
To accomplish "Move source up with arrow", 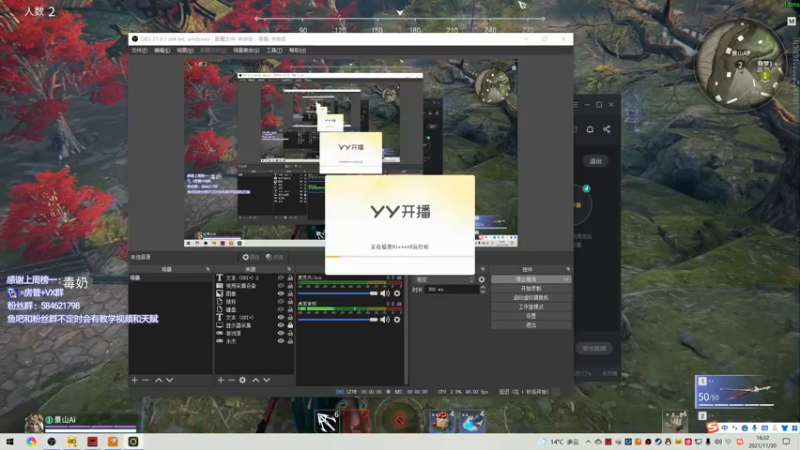I will (x=256, y=380).
